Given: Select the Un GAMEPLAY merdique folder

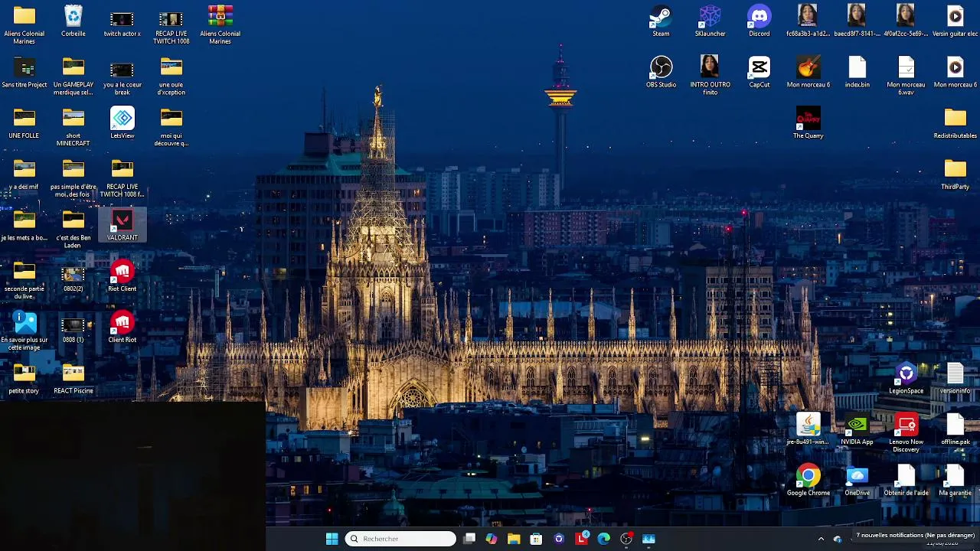Looking at the screenshot, I should 73,68.
